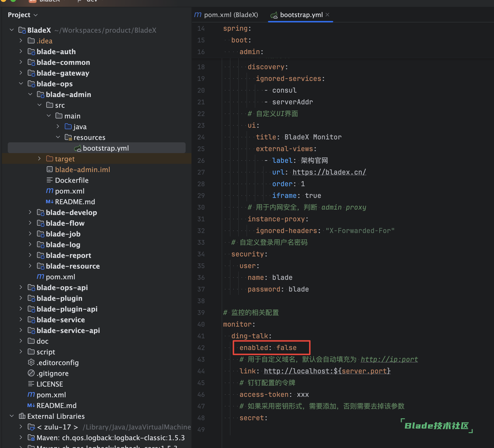Click the logback-classic Maven library icon

31,438
